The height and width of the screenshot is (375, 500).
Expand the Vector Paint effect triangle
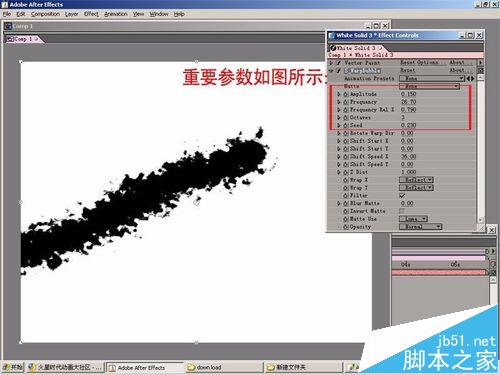(x=331, y=63)
